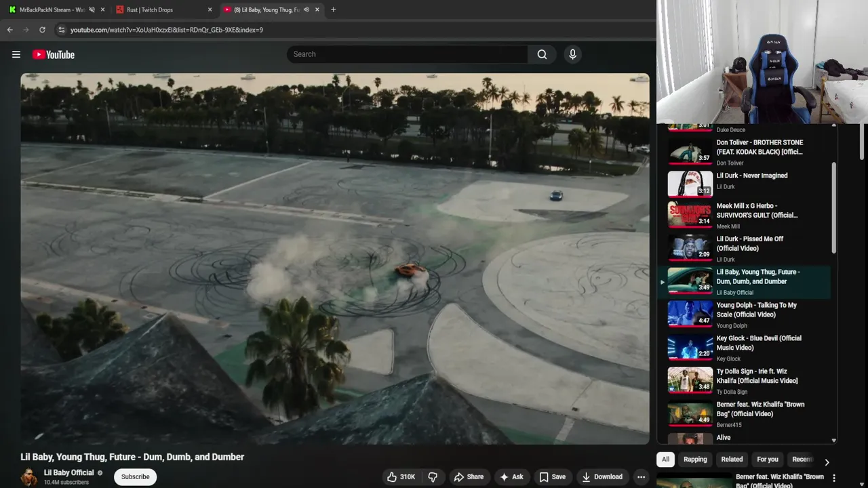
Task: Click the browser forward arrow
Action: (x=26, y=30)
